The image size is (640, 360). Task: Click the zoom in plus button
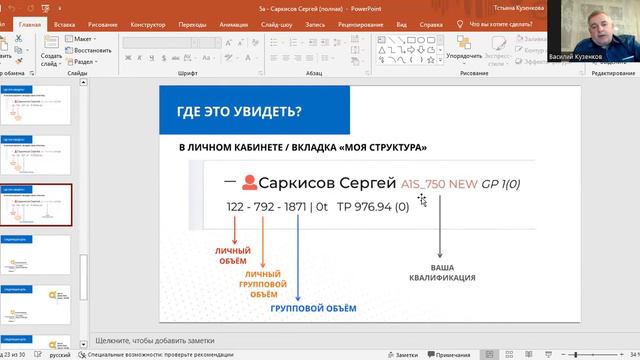[622, 355]
